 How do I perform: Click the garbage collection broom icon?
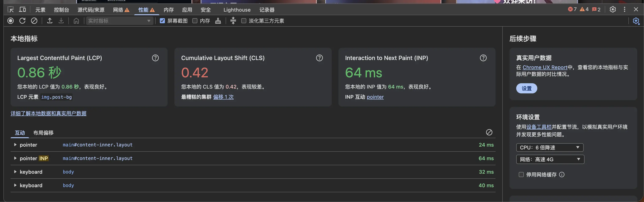tap(218, 21)
